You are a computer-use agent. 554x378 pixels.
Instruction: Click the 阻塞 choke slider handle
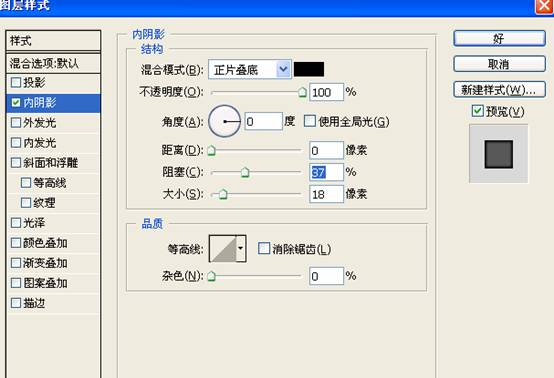coord(245,172)
